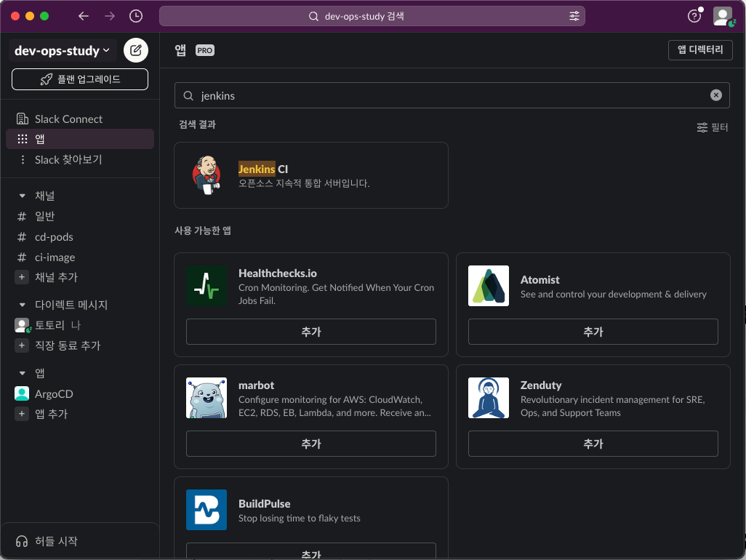Compose a new message with pencil icon

tap(135, 50)
